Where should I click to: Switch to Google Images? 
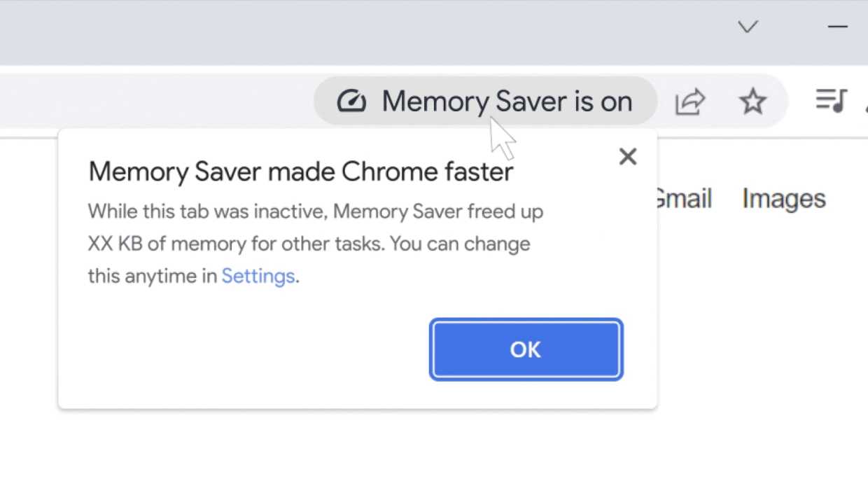click(783, 199)
